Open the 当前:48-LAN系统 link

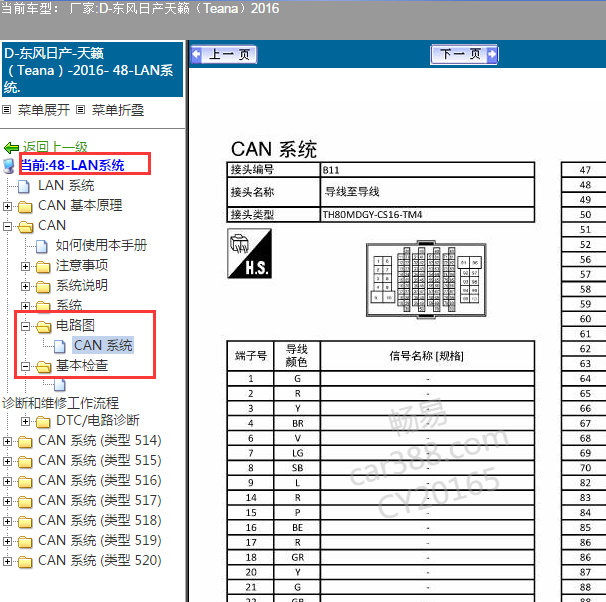click(72, 165)
